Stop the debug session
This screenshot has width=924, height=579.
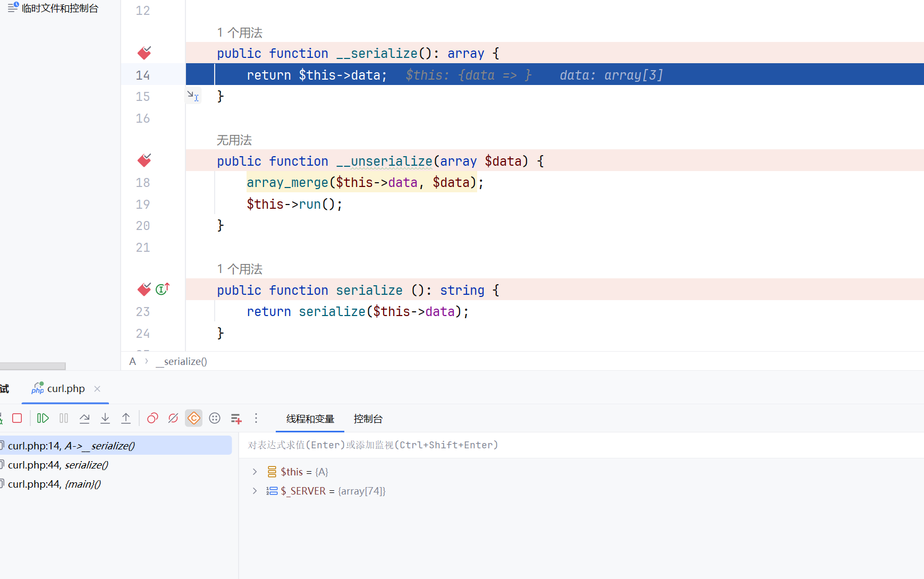(x=17, y=419)
